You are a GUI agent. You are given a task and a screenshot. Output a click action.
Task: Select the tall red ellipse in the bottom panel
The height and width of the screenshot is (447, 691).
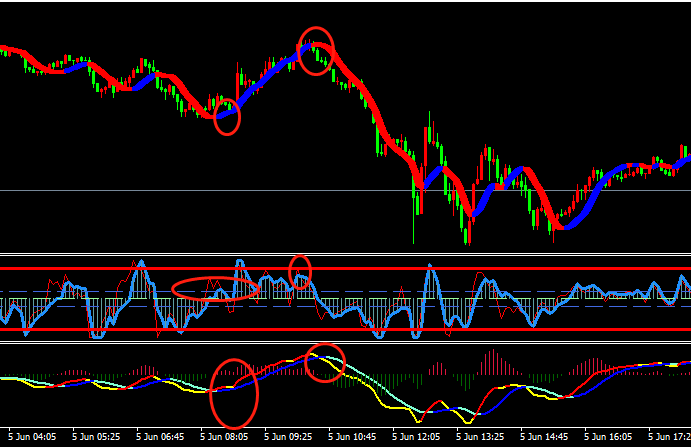[x=235, y=393]
